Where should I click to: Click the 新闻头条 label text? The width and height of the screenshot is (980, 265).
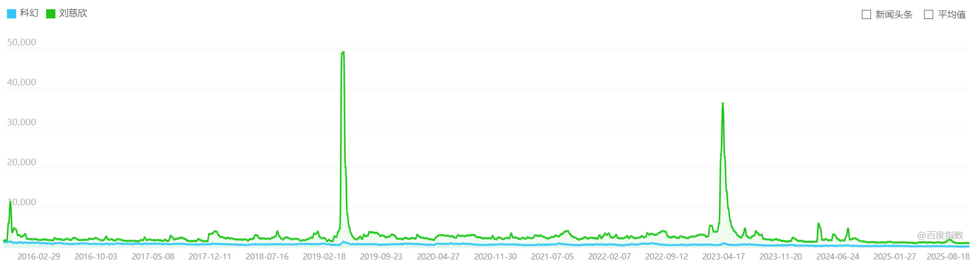(x=894, y=14)
